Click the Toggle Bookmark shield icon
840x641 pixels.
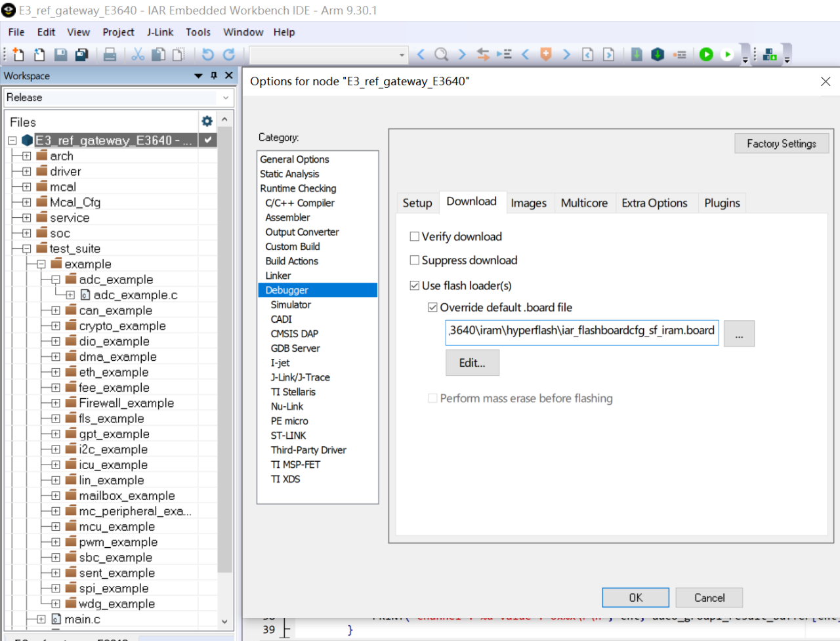point(545,54)
